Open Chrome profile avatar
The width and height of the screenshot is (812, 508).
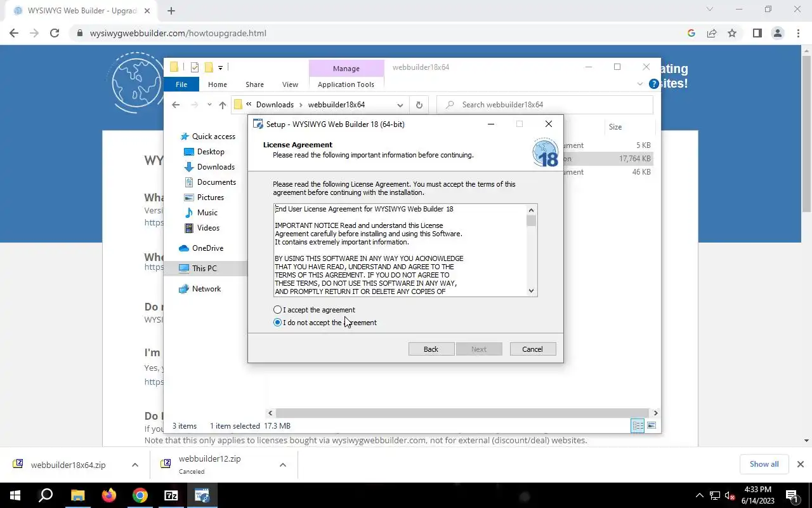[x=777, y=33]
